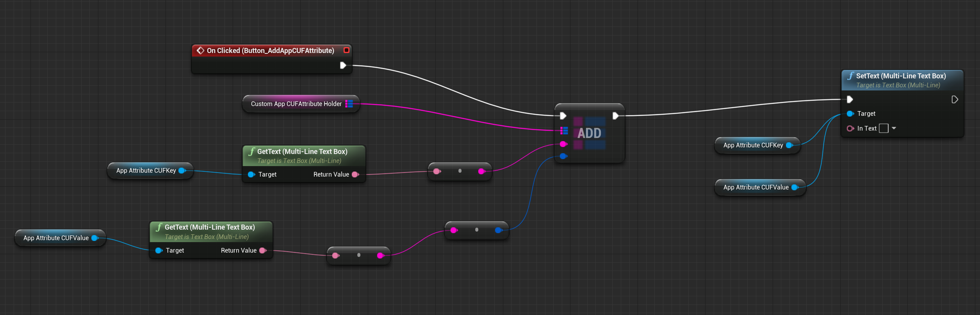The image size is (980, 315).
Task: Select the App Attribute CUFValue node near SetText
Action: pos(755,188)
